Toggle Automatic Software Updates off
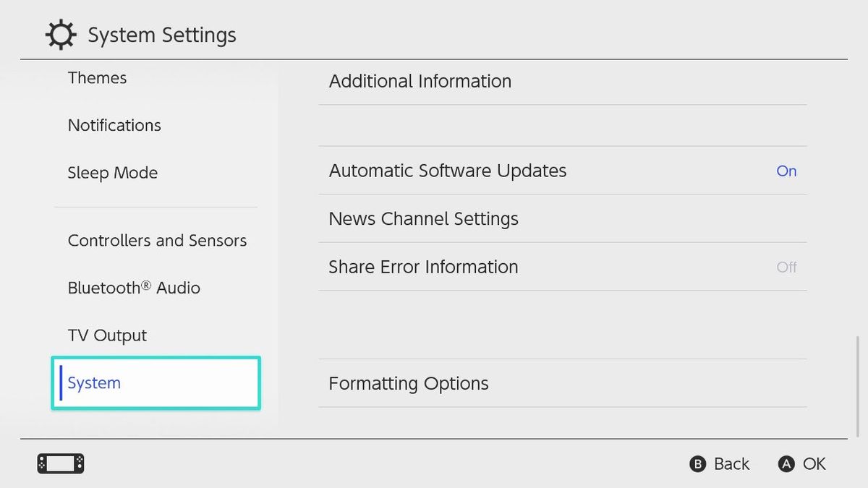 click(x=563, y=171)
